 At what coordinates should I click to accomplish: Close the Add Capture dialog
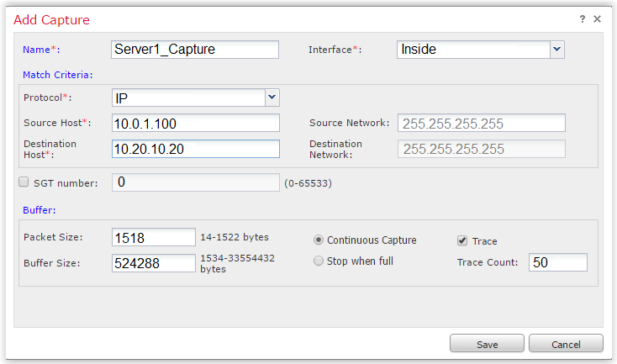597,18
